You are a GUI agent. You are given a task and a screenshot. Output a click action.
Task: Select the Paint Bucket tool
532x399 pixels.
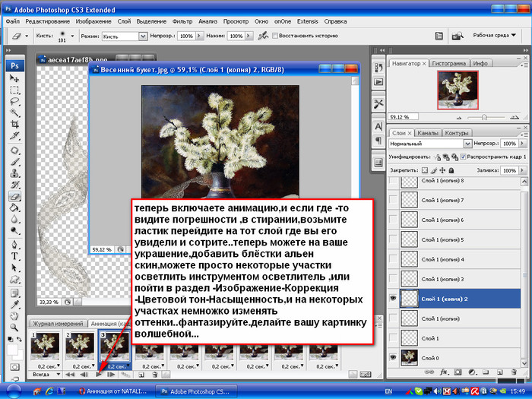[x=14, y=207]
